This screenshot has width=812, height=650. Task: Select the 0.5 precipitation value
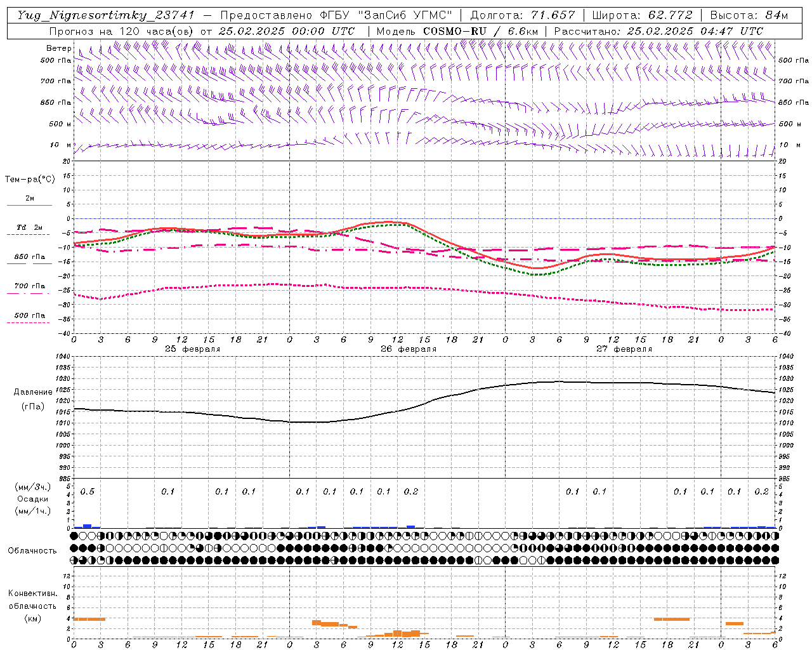88,492
